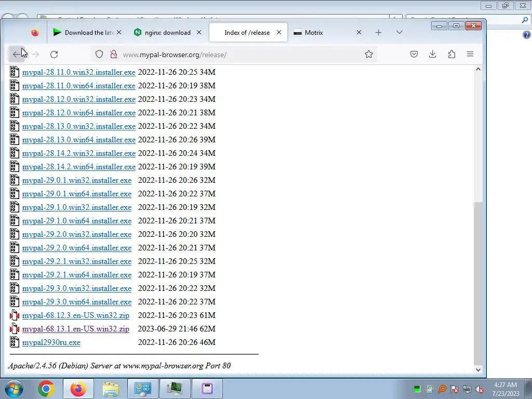The height and width of the screenshot is (399, 532).
Task: Click the Firefox View icon in the tab strip
Action: [x=35, y=33]
